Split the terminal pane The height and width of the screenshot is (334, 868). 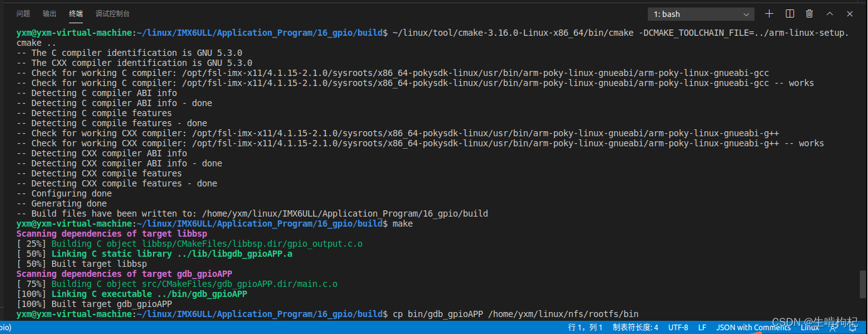[790, 14]
